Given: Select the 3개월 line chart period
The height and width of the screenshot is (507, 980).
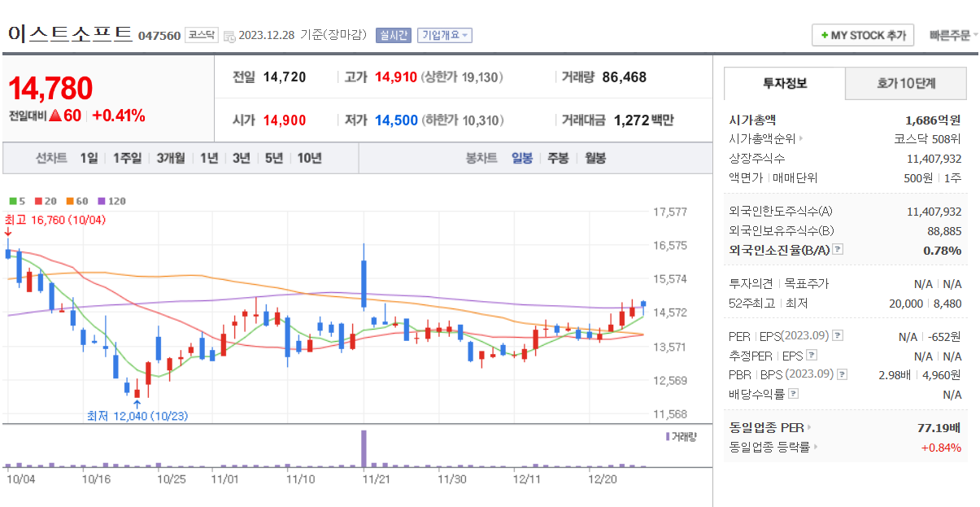Looking at the screenshot, I should [171, 159].
